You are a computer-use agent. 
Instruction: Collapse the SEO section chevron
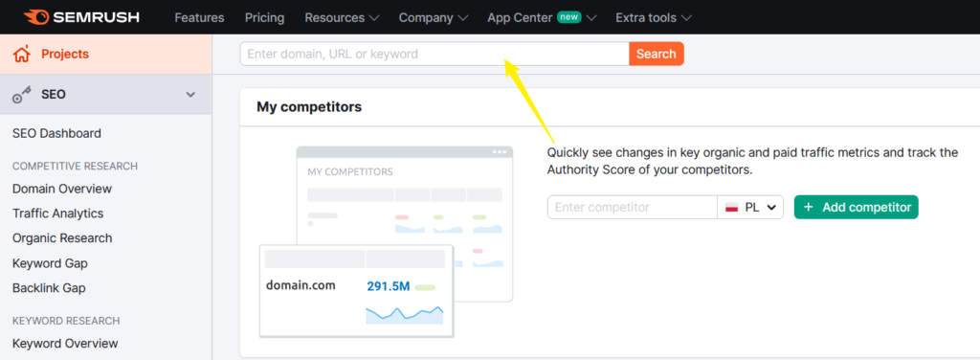click(191, 95)
